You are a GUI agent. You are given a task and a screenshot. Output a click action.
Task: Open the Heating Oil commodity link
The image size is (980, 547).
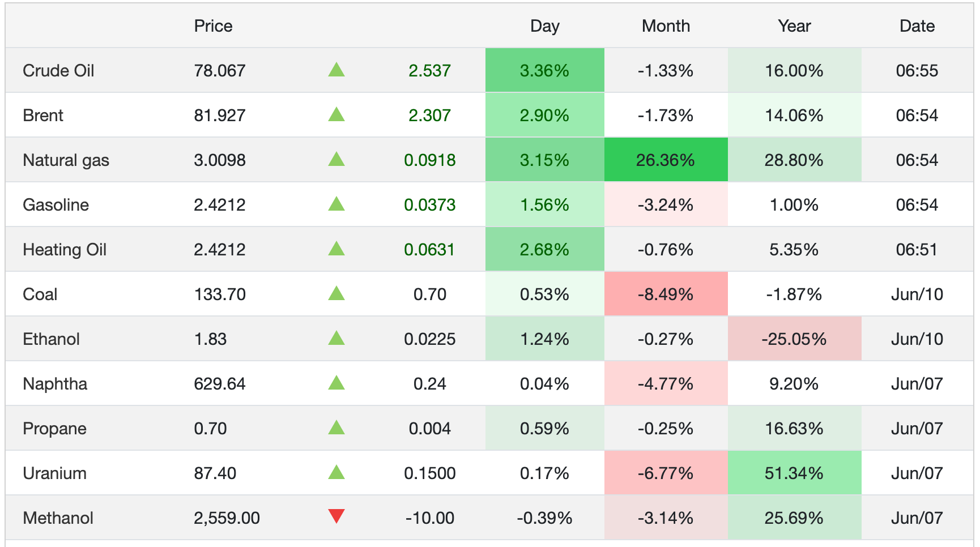tap(65, 250)
